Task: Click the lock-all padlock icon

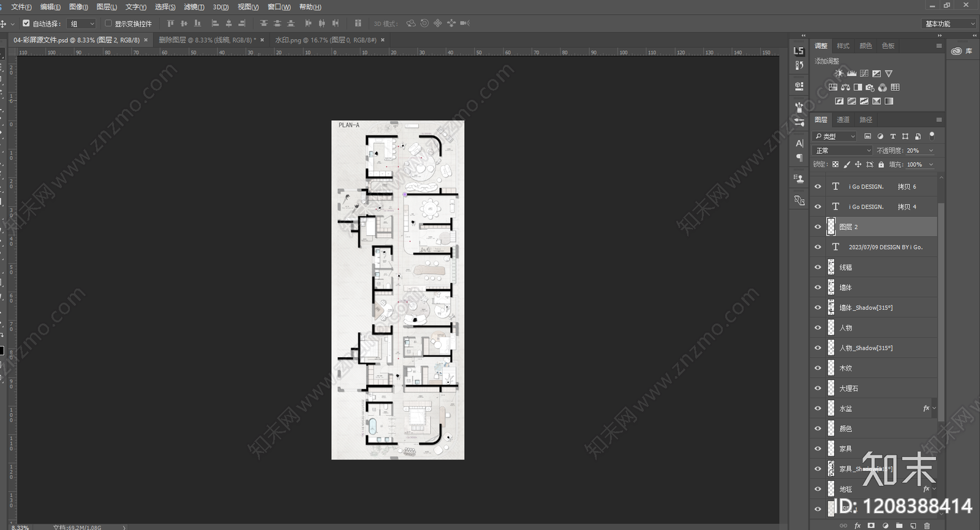Action: coord(881,164)
